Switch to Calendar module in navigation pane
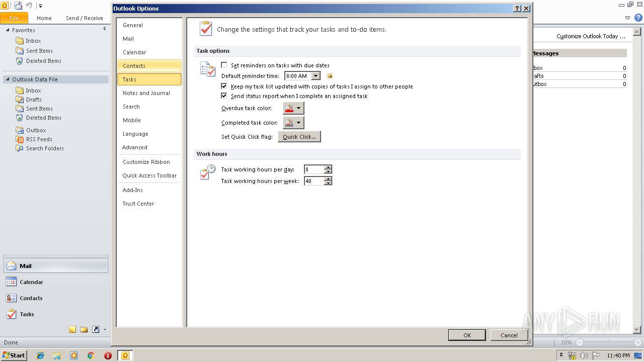Viewport: 644px width, 362px height. (x=55, y=282)
